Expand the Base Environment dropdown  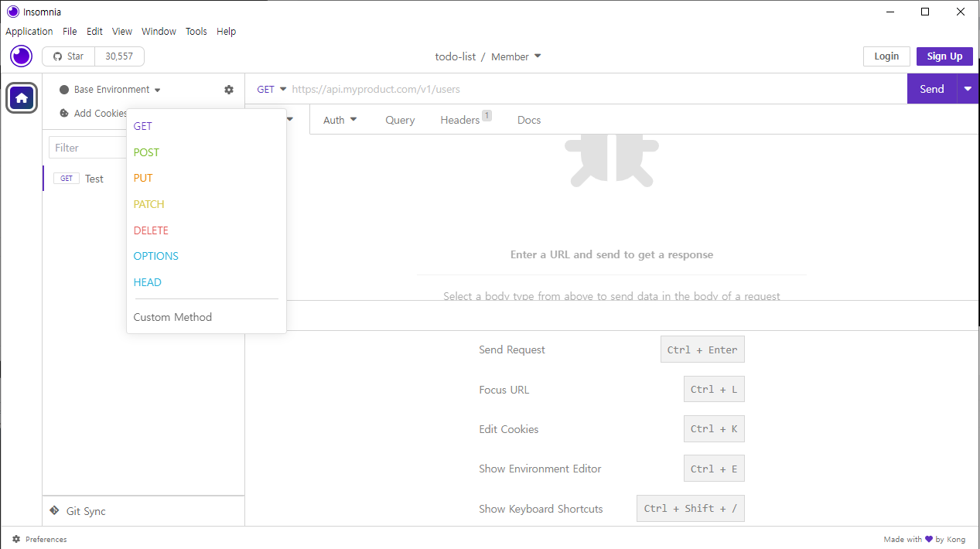(x=110, y=90)
